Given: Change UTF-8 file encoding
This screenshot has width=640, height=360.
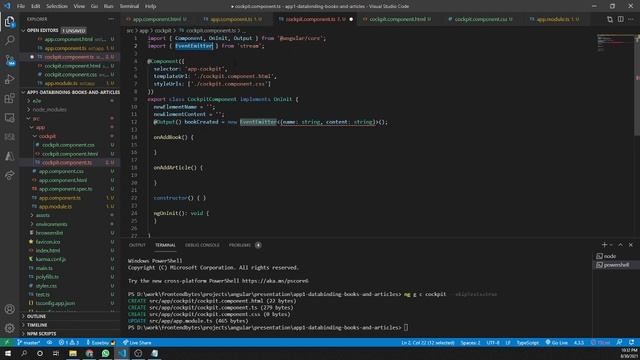Looking at the screenshot, I should point(493,342).
